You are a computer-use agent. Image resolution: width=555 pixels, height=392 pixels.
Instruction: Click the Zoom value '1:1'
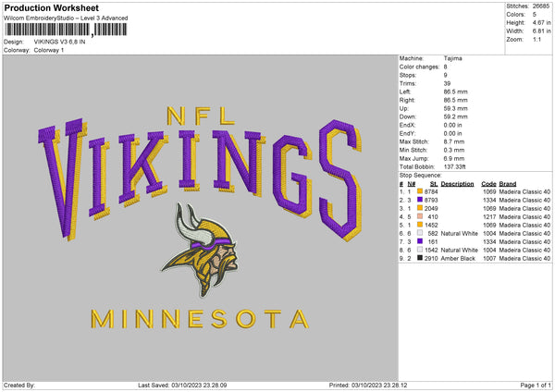[536, 39]
